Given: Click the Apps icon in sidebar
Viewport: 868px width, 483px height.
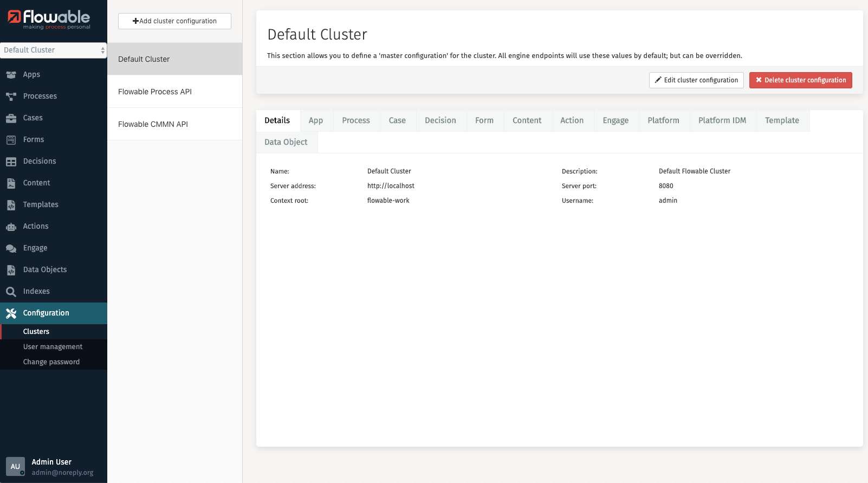Looking at the screenshot, I should [11, 75].
